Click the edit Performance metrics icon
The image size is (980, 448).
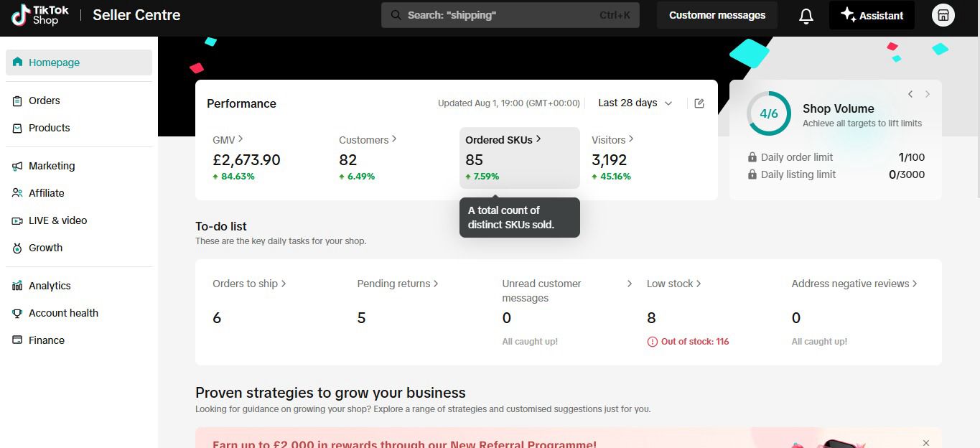click(x=699, y=103)
